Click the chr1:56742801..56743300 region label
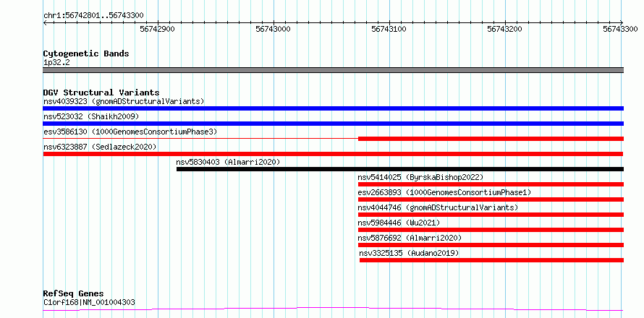This screenshot has width=644, height=318. click(x=93, y=16)
